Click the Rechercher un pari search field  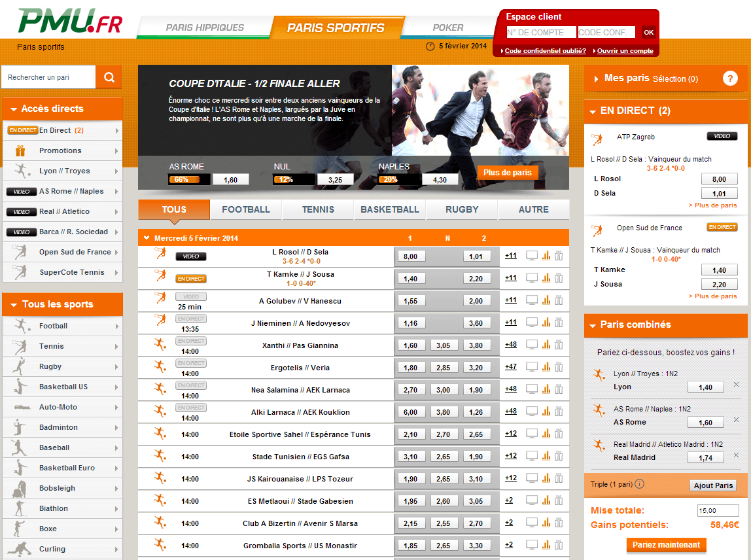click(x=48, y=77)
